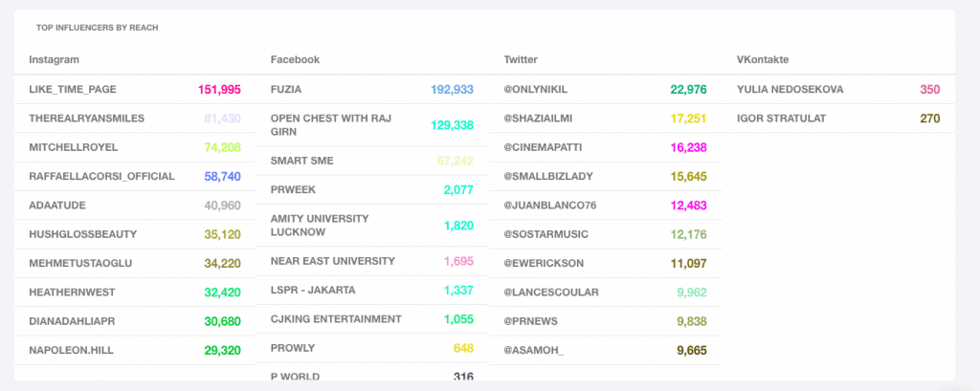Click RAFFAELLACORSI_OFFICIAL influencer name

pyautogui.click(x=101, y=177)
